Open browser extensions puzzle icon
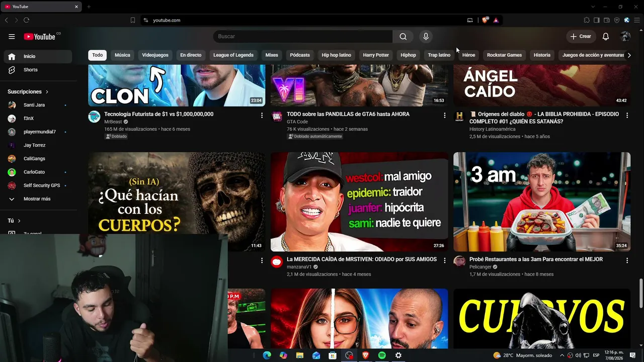Viewport: 644px width, 362px height. point(587,20)
